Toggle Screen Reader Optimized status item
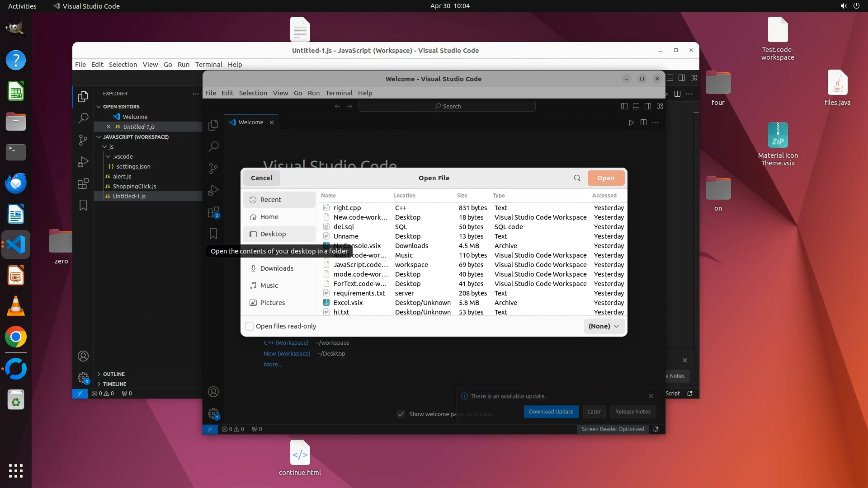 (x=613, y=429)
